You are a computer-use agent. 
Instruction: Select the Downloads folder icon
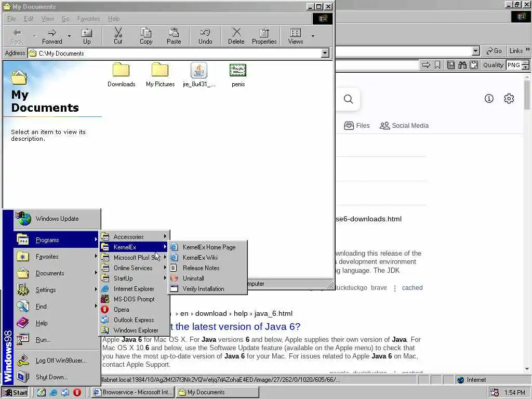point(121,75)
